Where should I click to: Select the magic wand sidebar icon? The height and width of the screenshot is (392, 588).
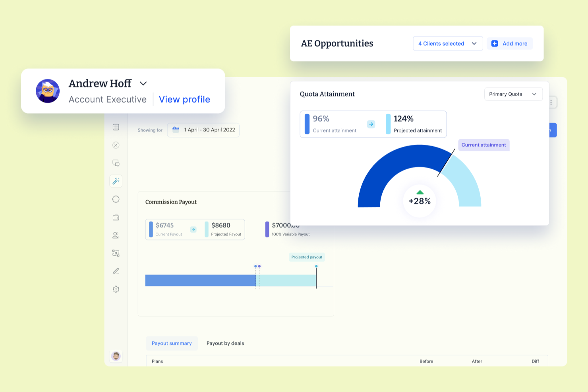[x=116, y=181]
